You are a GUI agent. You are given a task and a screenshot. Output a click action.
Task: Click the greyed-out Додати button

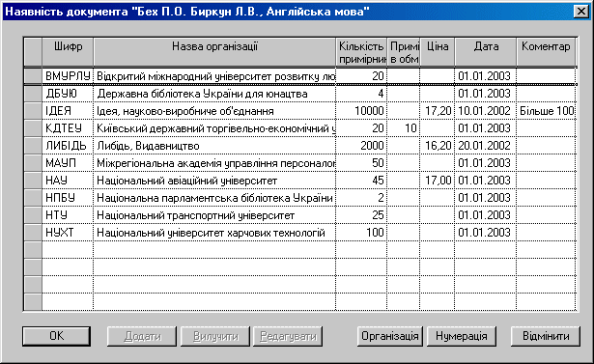click(x=142, y=336)
